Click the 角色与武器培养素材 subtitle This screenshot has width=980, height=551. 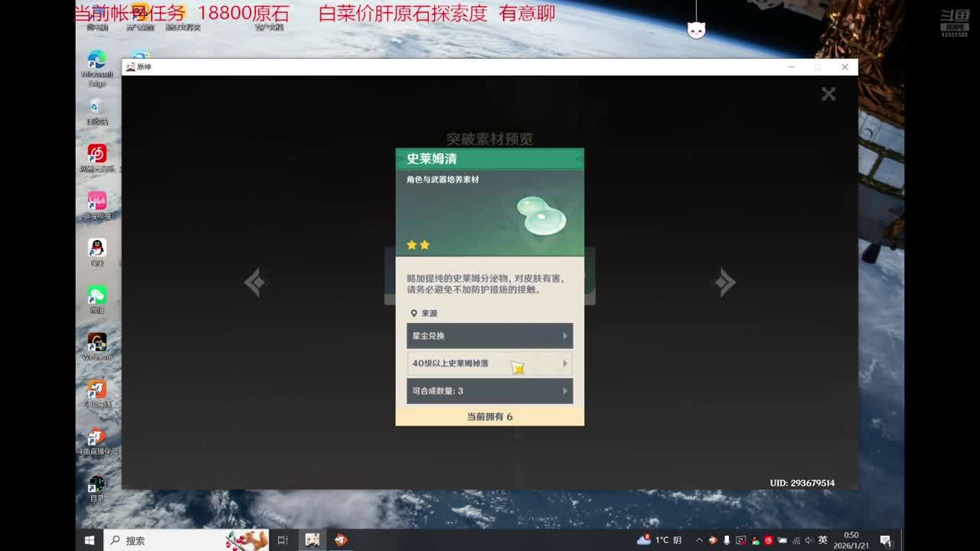pos(443,180)
